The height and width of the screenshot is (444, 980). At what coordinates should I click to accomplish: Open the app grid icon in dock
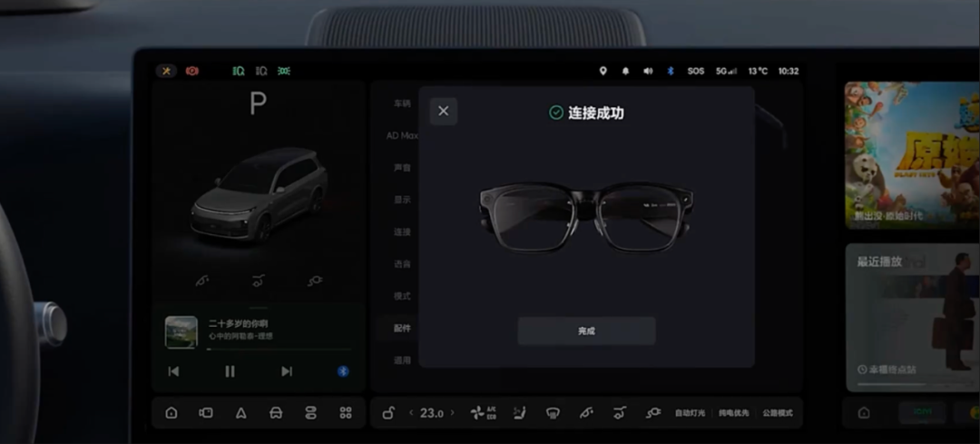pos(346,413)
